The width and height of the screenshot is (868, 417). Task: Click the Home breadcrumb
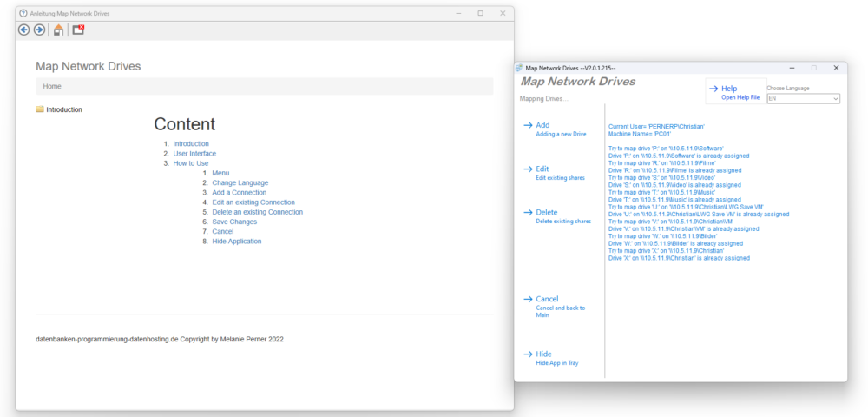[x=52, y=86]
